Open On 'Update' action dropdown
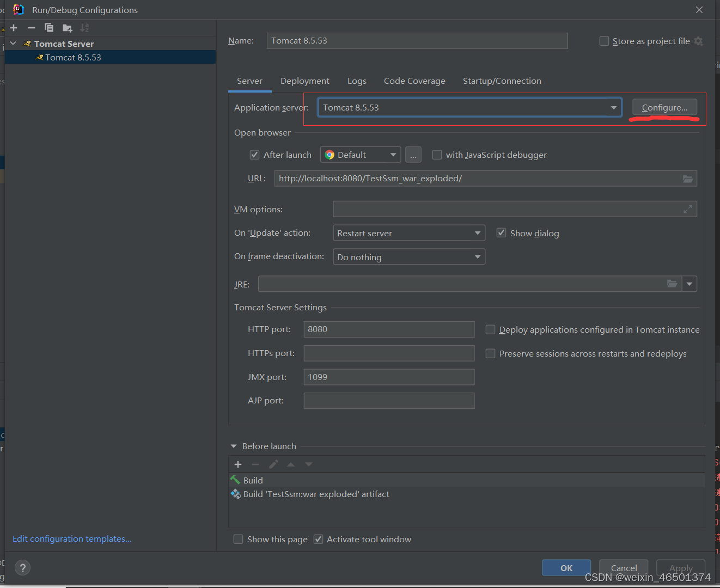Viewport: 720px width, 588px height. tap(409, 233)
